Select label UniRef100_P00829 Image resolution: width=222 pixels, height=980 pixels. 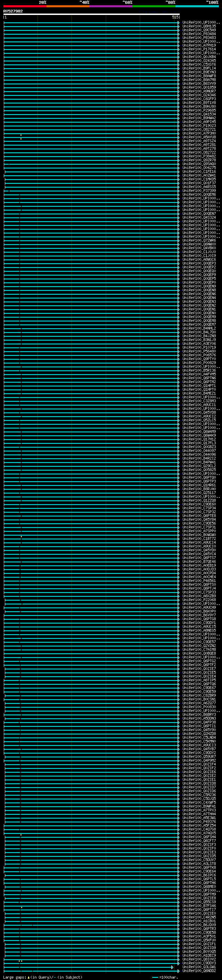point(199,363)
